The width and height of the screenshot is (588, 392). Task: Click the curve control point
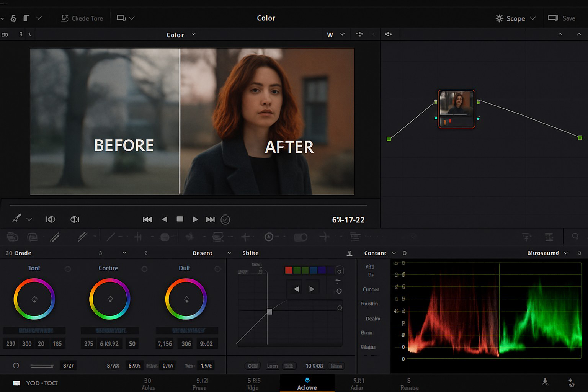point(269,312)
